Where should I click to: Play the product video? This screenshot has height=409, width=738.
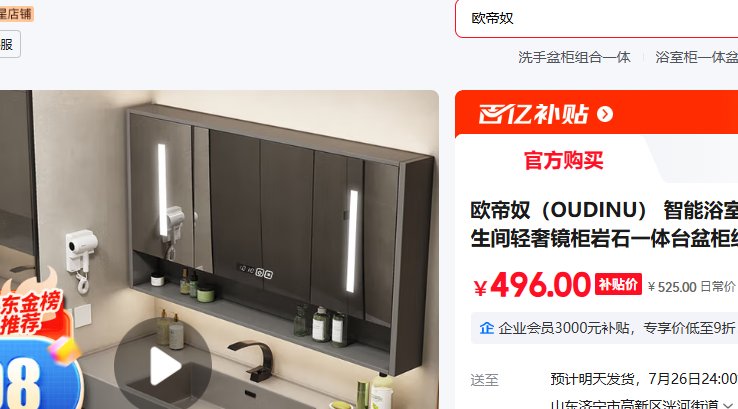[x=163, y=365]
